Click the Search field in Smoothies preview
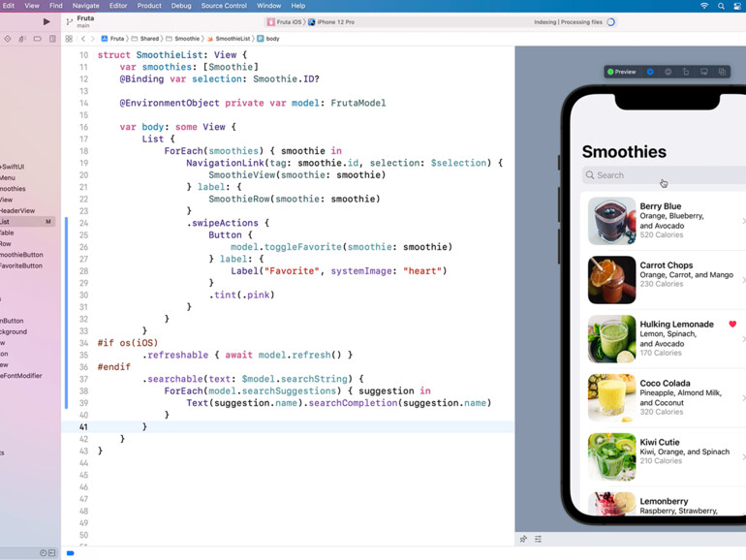Viewport: 746px width, 560px height. pos(665,175)
